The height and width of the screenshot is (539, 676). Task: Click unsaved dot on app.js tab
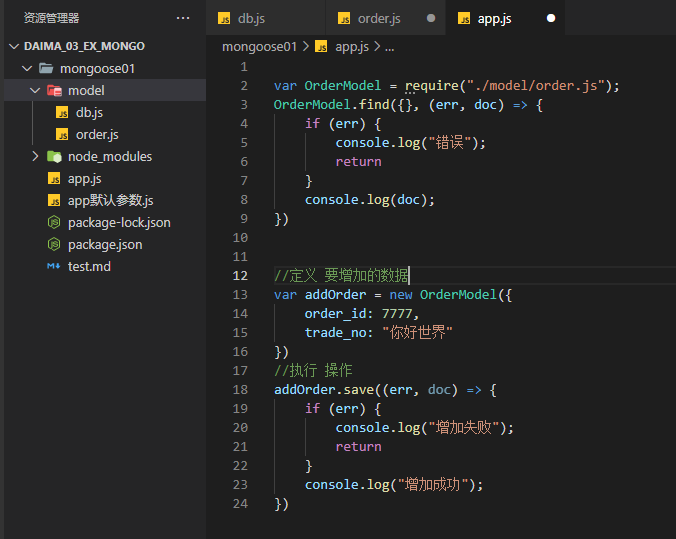[x=551, y=18]
